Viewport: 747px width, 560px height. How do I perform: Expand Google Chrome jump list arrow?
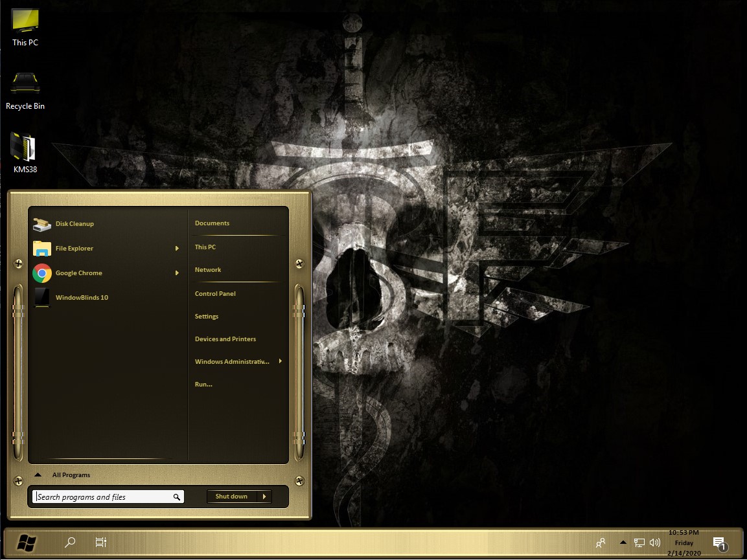pyautogui.click(x=177, y=273)
